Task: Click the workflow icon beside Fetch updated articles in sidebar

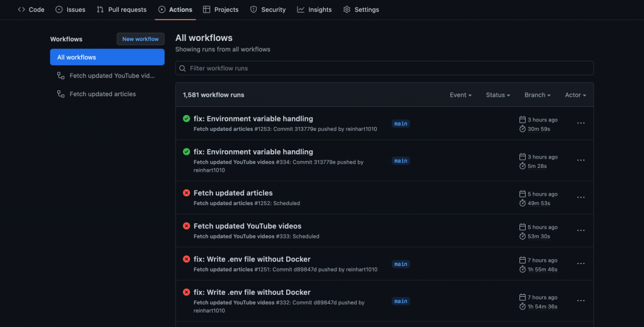Action: pos(61,94)
